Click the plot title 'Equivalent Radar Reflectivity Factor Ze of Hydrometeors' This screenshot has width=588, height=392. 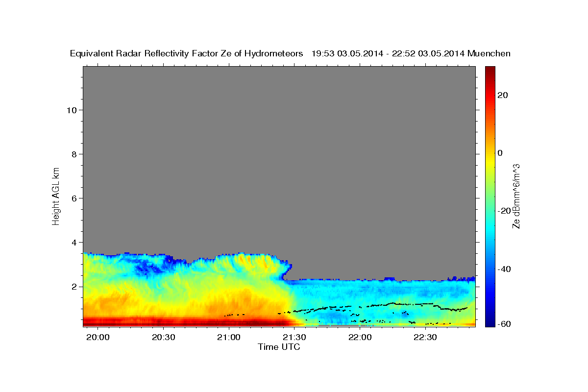pos(187,54)
